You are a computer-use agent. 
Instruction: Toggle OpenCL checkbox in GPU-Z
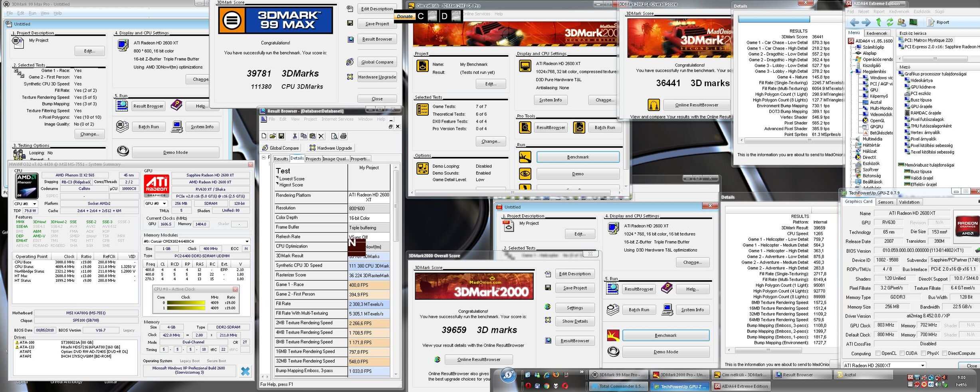(878, 353)
